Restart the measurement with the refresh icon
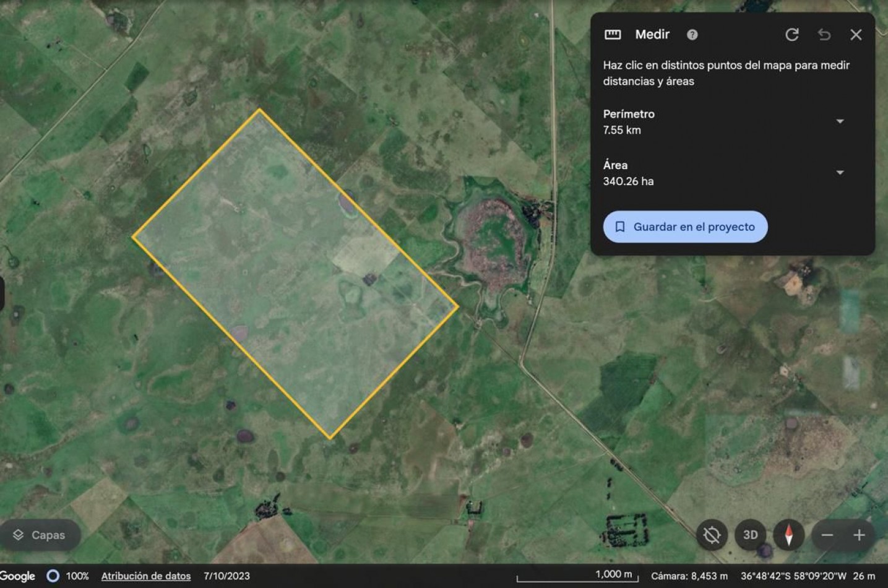This screenshot has width=888, height=588. (x=792, y=35)
